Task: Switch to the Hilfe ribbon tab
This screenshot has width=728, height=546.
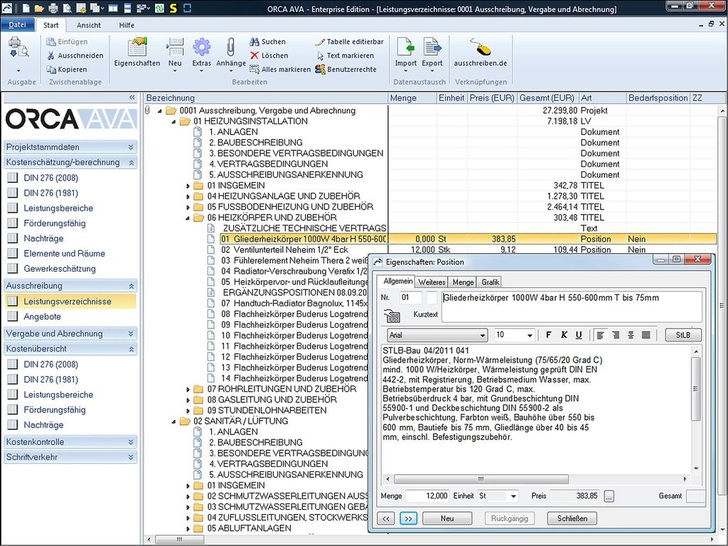Action: 126,25
